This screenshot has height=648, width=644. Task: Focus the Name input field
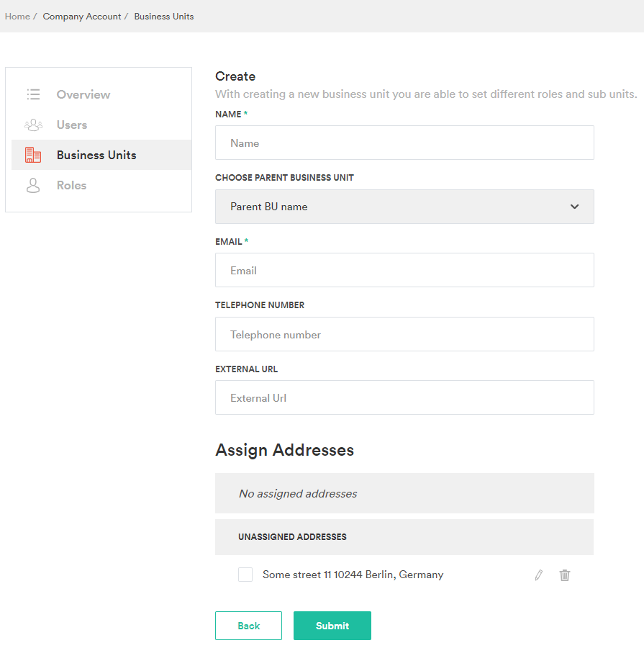pos(404,143)
